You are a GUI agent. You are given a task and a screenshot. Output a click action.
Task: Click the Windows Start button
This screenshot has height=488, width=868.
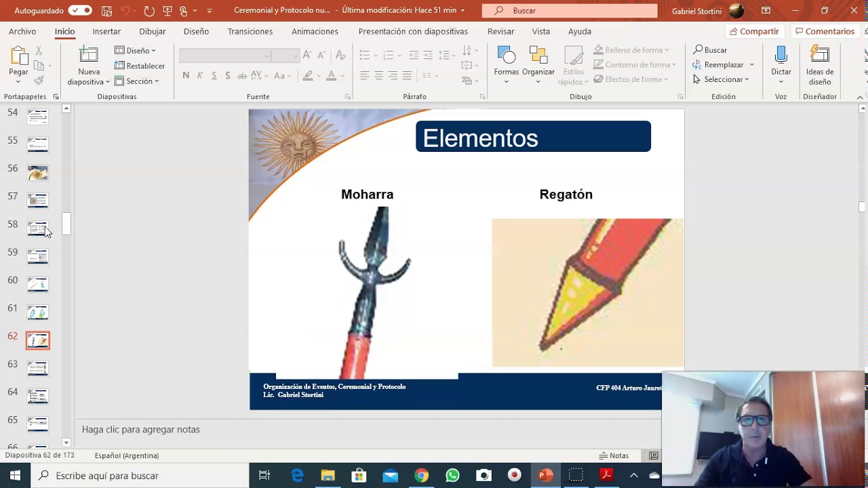15,476
